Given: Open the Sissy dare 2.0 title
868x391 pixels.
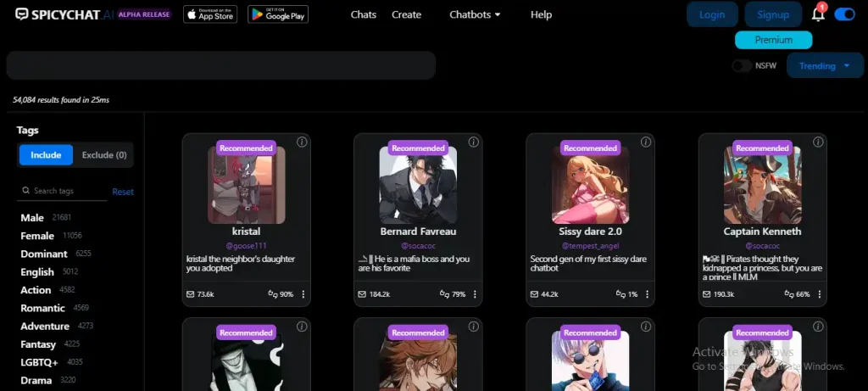Looking at the screenshot, I should (590, 232).
